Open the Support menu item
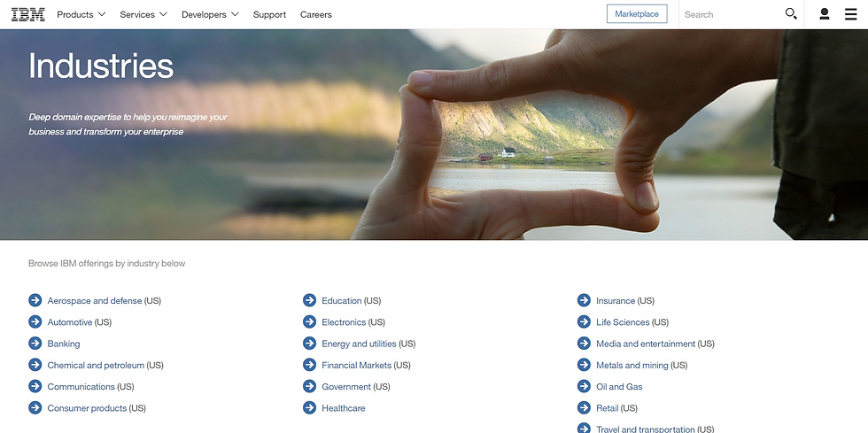Viewport: 868px width, 433px height. tap(269, 14)
